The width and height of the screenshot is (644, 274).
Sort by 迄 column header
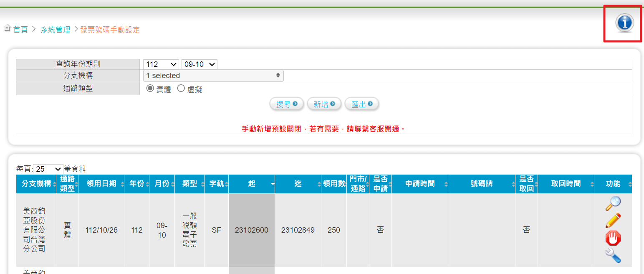tap(298, 184)
